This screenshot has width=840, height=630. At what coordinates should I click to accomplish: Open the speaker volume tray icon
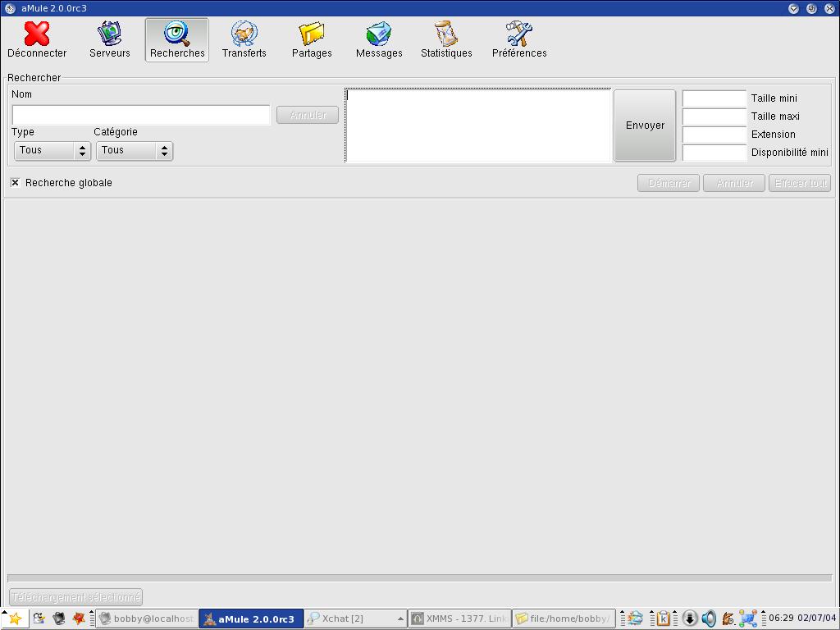point(709,619)
